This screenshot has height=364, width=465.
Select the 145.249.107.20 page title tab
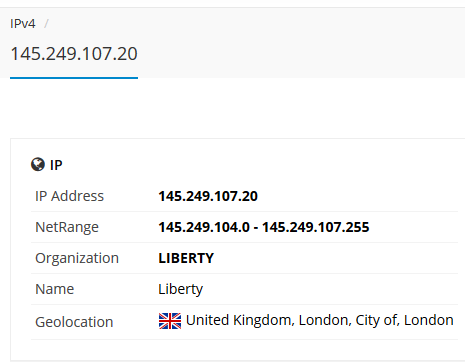tap(74, 54)
